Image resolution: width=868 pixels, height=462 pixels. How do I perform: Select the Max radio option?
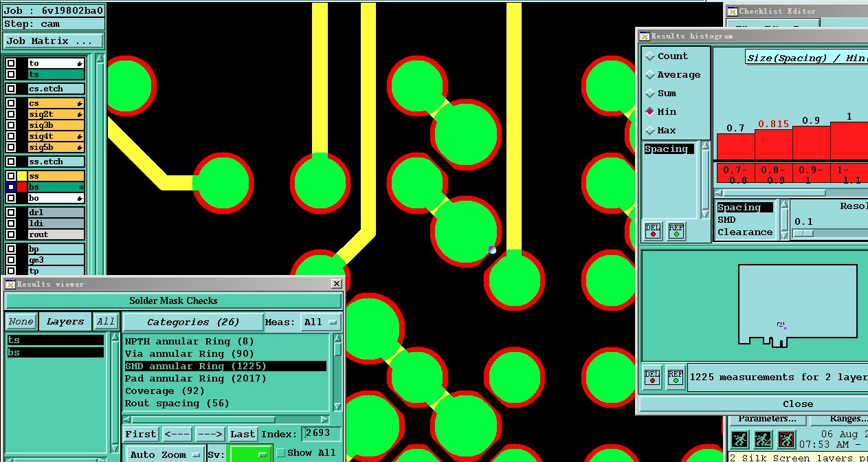click(650, 131)
